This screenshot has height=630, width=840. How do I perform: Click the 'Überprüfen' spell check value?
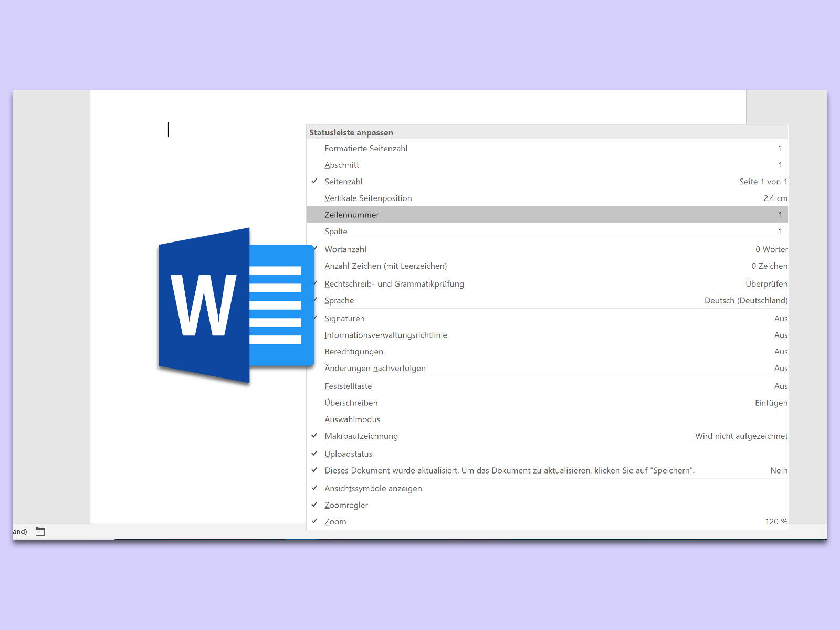pyautogui.click(x=766, y=284)
